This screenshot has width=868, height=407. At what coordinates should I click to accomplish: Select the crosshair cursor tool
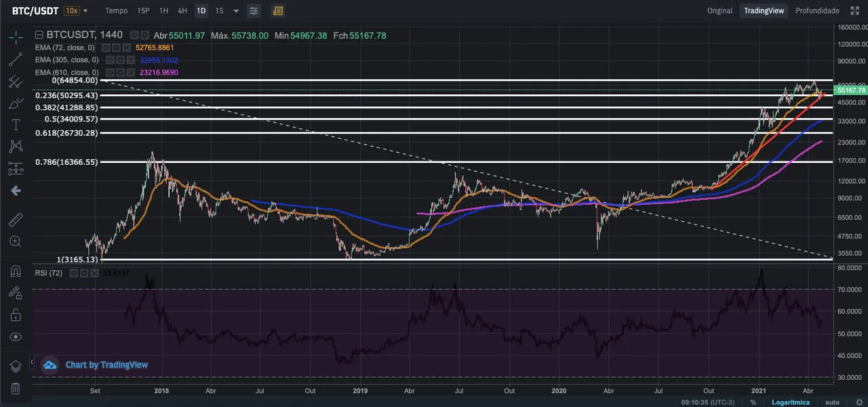(x=16, y=37)
